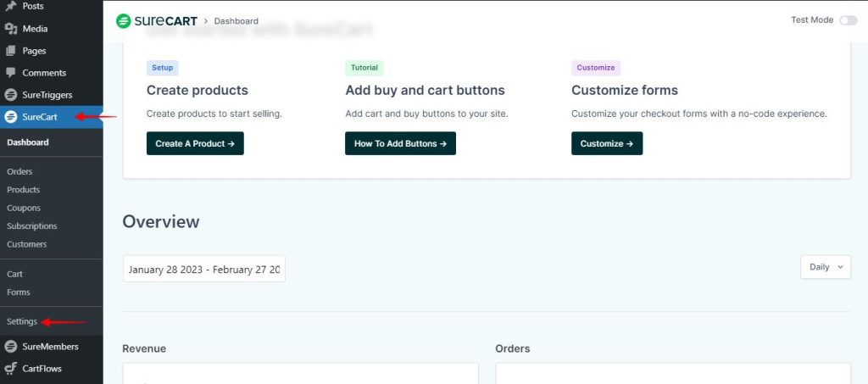The width and height of the screenshot is (868, 384).
Task: Click the Comments bubble icon
Action: 11,73
